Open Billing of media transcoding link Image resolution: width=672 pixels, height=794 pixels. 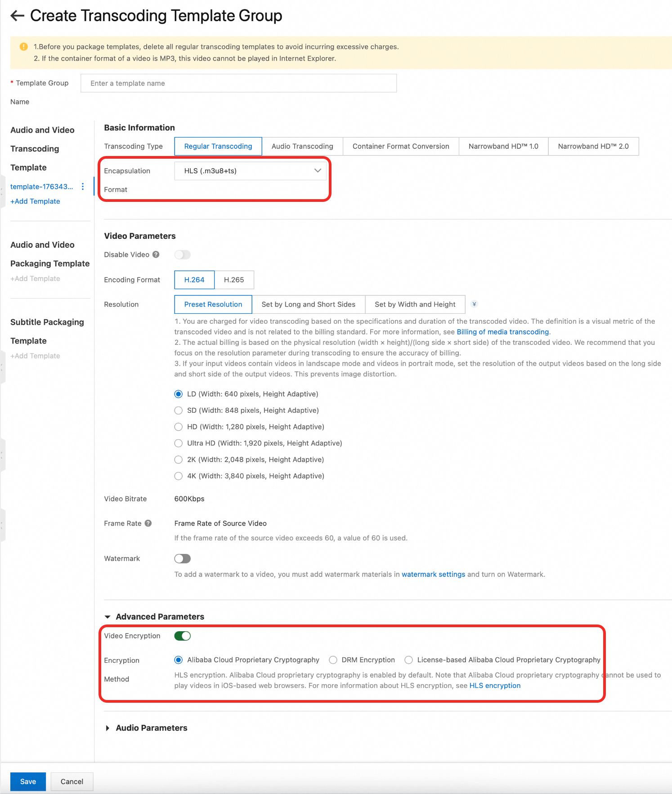(503, 332)
